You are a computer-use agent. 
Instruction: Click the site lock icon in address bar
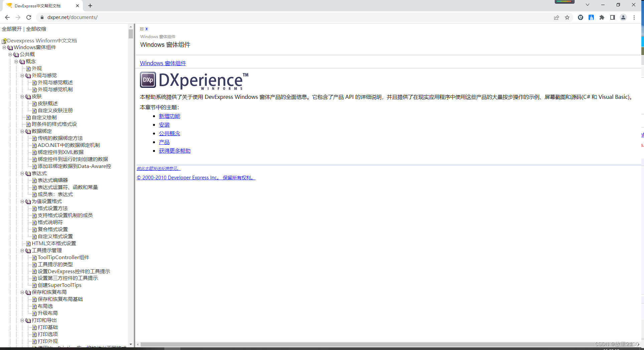coord(42,17)
